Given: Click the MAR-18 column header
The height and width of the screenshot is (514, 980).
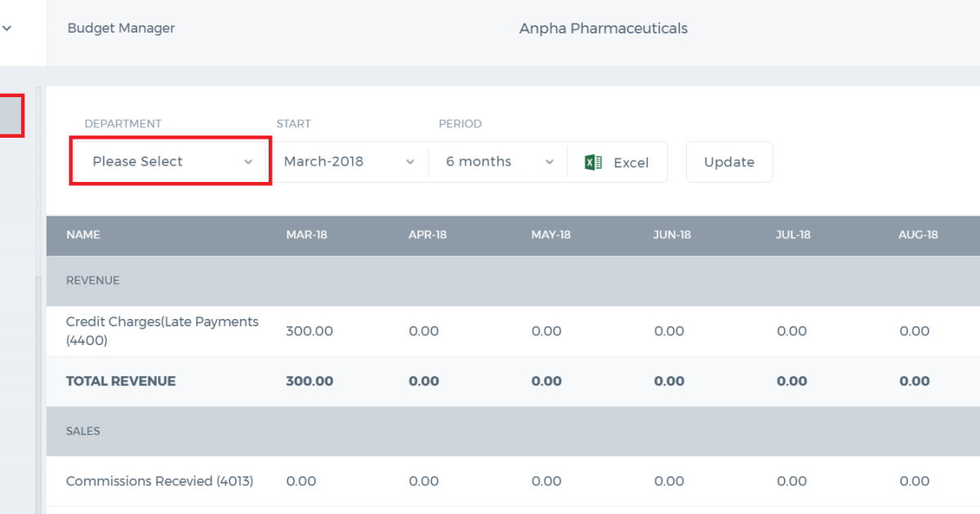Looking at the screenshot, I should click(306, 235).
